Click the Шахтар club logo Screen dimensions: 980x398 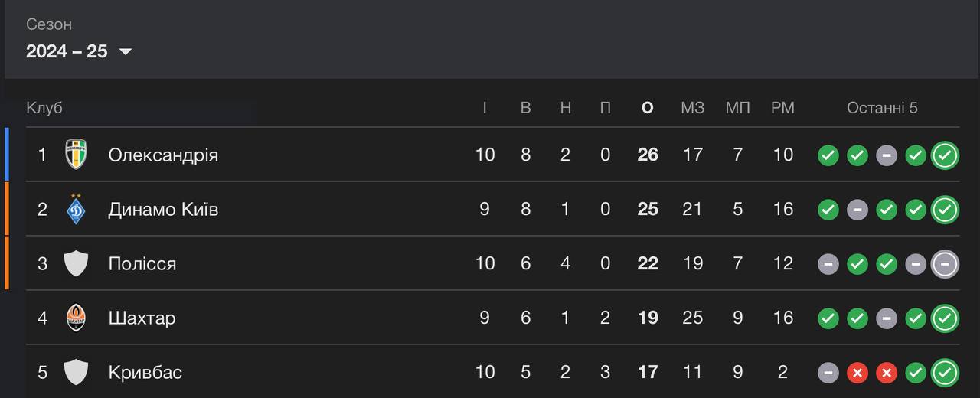coord(76,318)
